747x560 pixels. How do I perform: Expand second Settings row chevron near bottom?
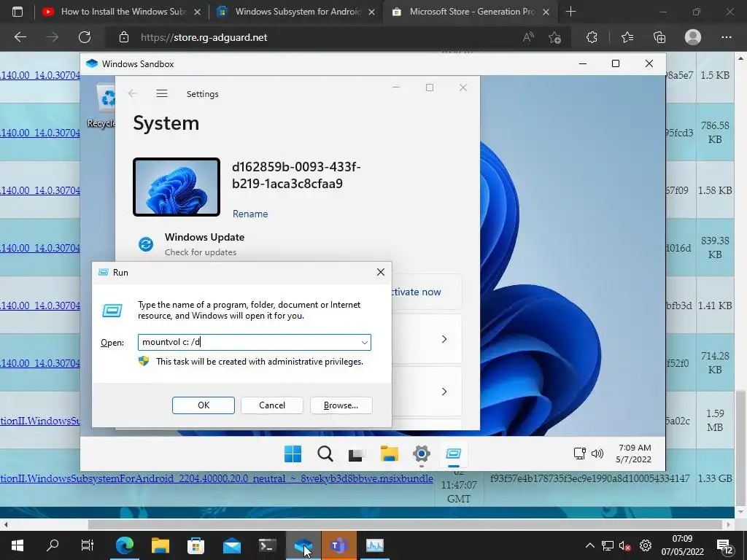[x=444, y=392]
